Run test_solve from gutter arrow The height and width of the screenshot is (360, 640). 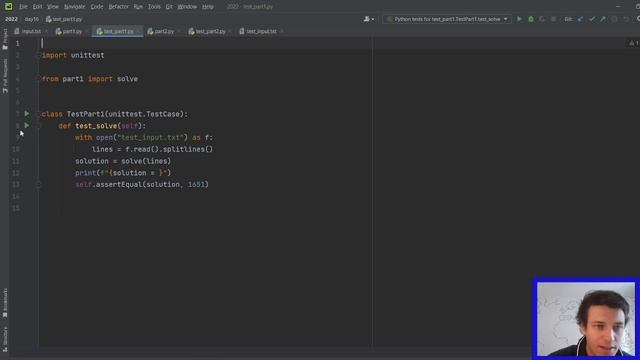pyautogui.click(x=27, y=126)
